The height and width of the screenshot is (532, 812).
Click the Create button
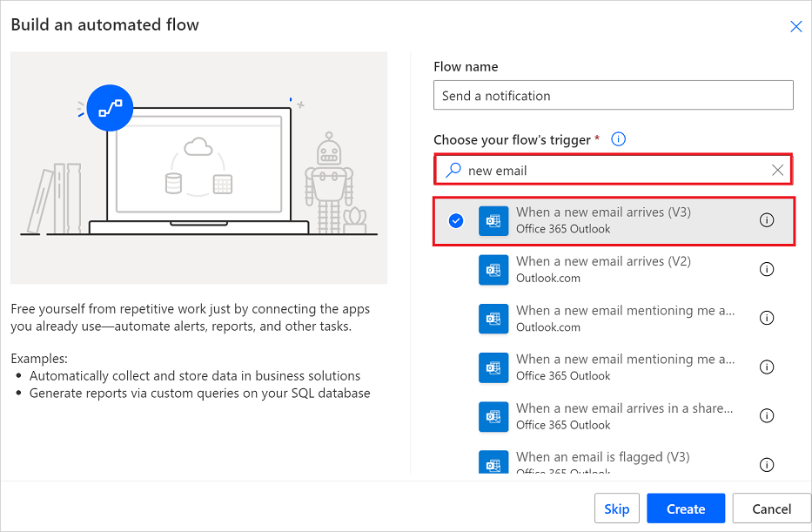(686, 508)
